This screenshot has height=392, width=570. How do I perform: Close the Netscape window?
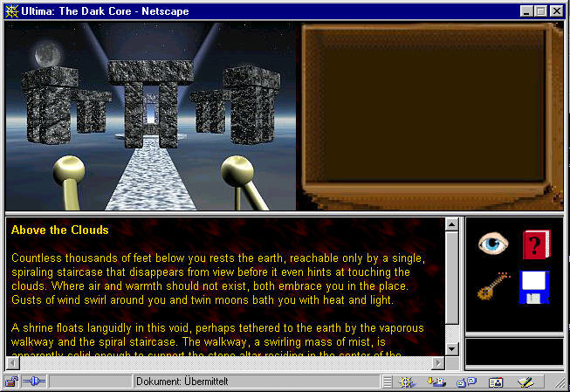tap(557, 11)
